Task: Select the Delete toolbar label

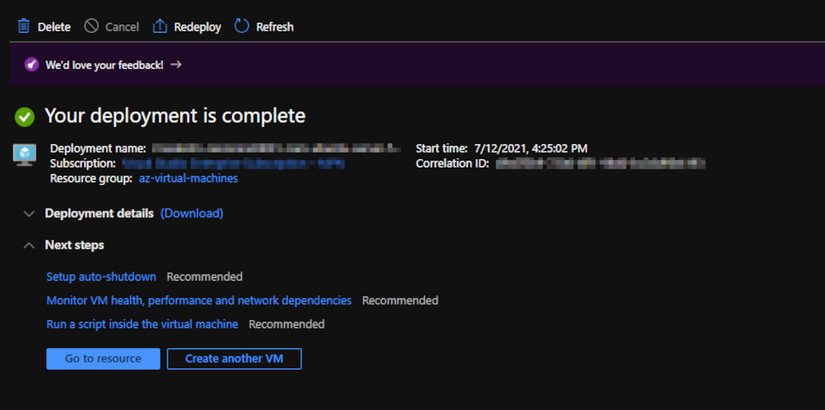Action: coord(54,27)
